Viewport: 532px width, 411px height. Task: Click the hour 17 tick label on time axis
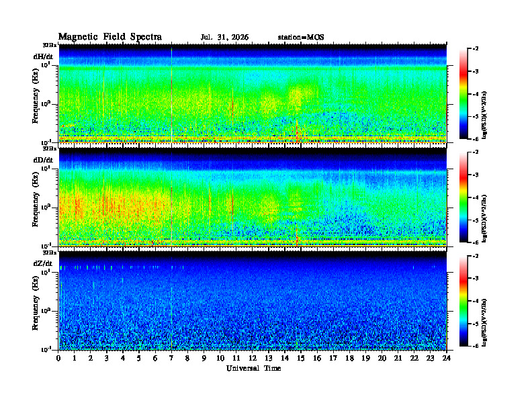(x=334, y=359)
